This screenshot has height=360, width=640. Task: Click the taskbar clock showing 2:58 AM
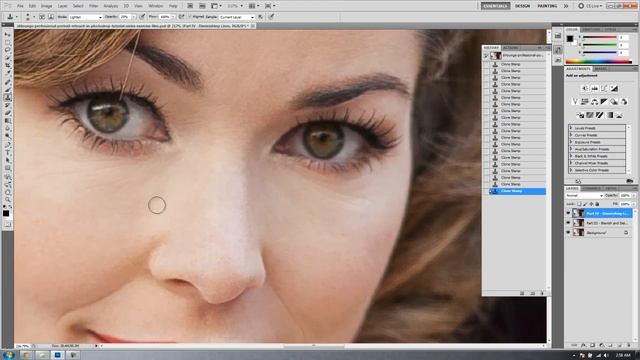623,356
